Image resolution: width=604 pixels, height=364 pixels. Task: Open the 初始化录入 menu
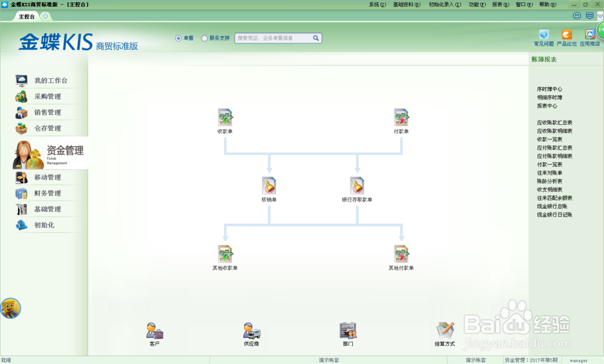point(445,5)
